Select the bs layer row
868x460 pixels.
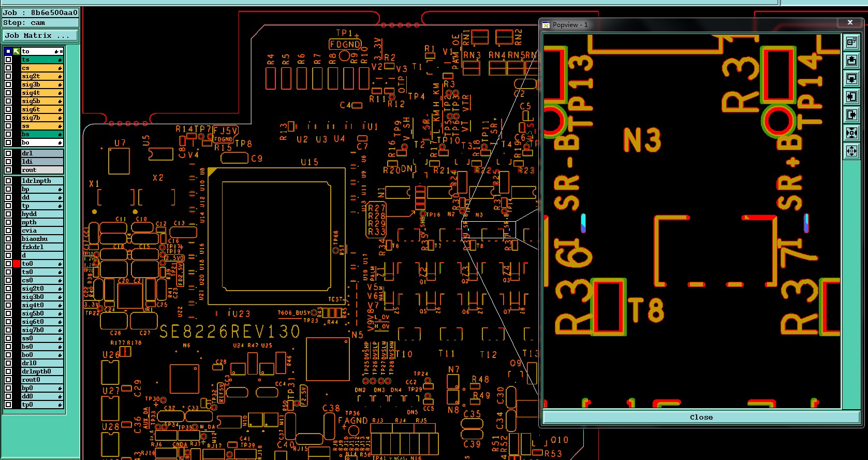(42, 134)
